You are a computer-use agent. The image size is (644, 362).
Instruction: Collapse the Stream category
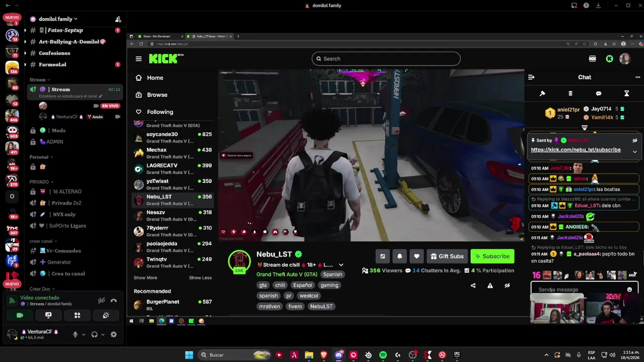[40, 79]
